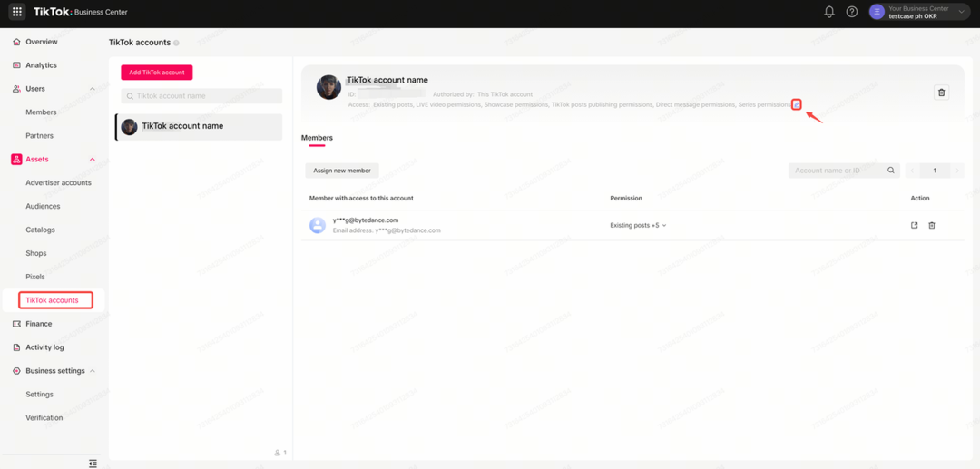The image size is (980, 469).
Task: Open Audiences in the Assets menu
Action: click(44, 206)
